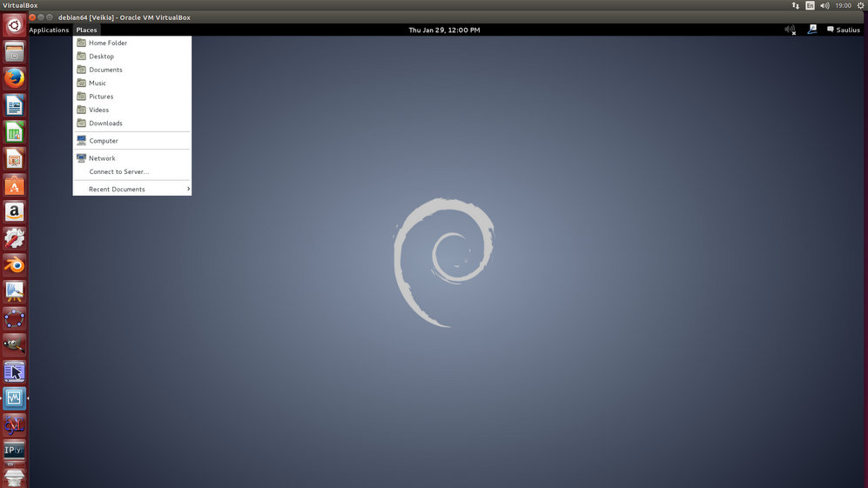Open Firefox from the launcher
This screenshot has width=868, height=488.
14,79
